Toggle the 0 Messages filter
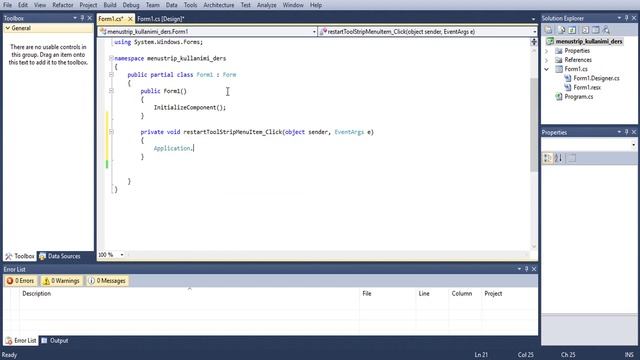640x360 pixels. pos(107,281)
